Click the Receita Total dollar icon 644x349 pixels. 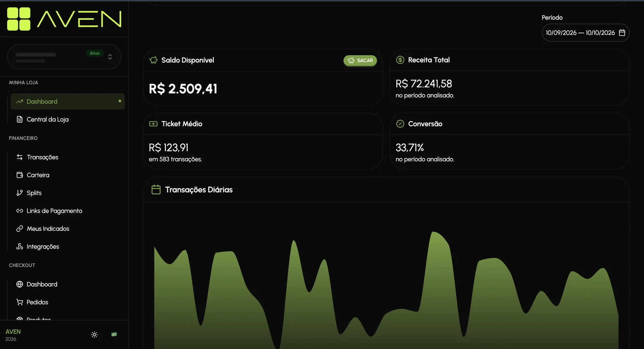coord(400,60)
